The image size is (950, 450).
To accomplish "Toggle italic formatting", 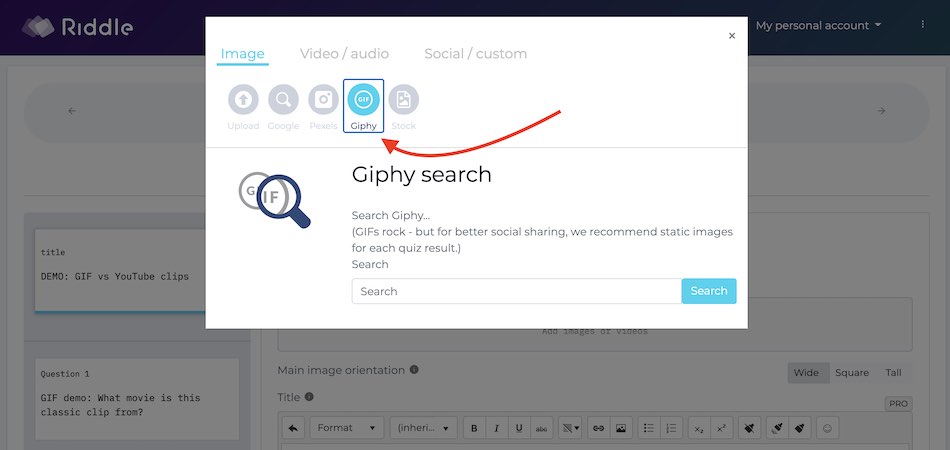I will tap(496, 428).
